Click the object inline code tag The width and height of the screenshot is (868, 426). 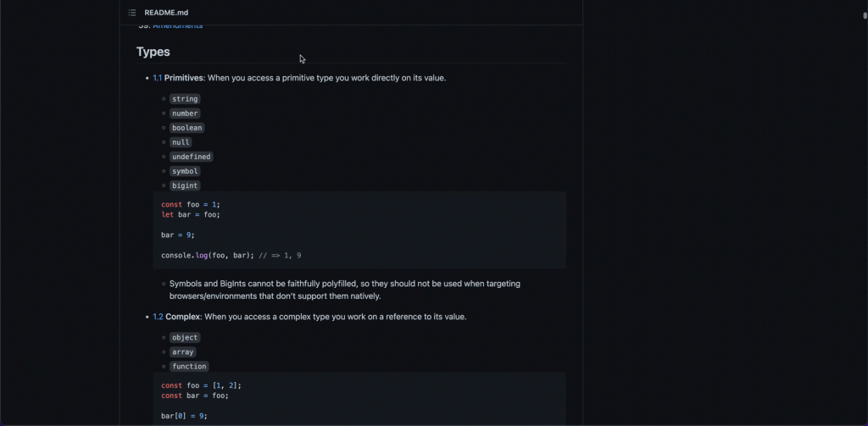click(x=185, y=338)
